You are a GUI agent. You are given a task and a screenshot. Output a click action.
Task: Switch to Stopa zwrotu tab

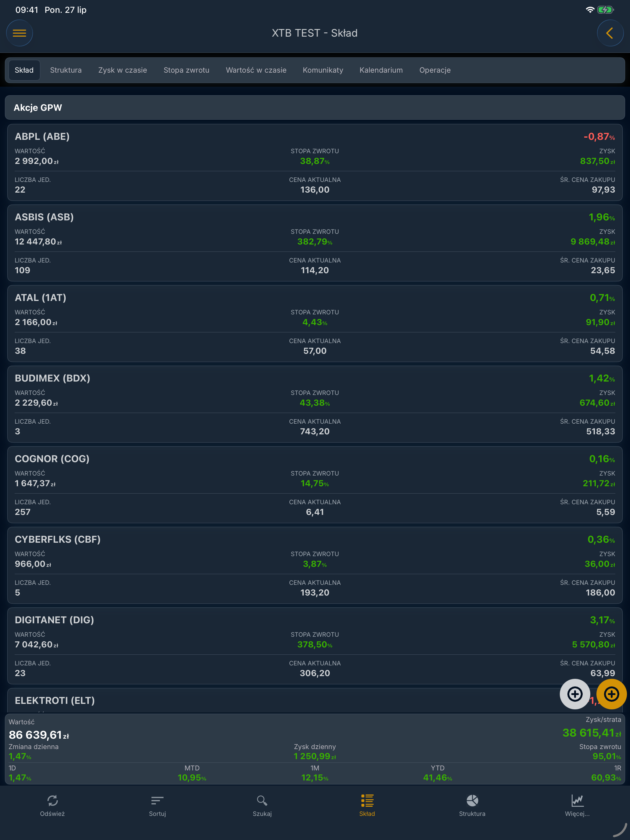coord(186,70)
